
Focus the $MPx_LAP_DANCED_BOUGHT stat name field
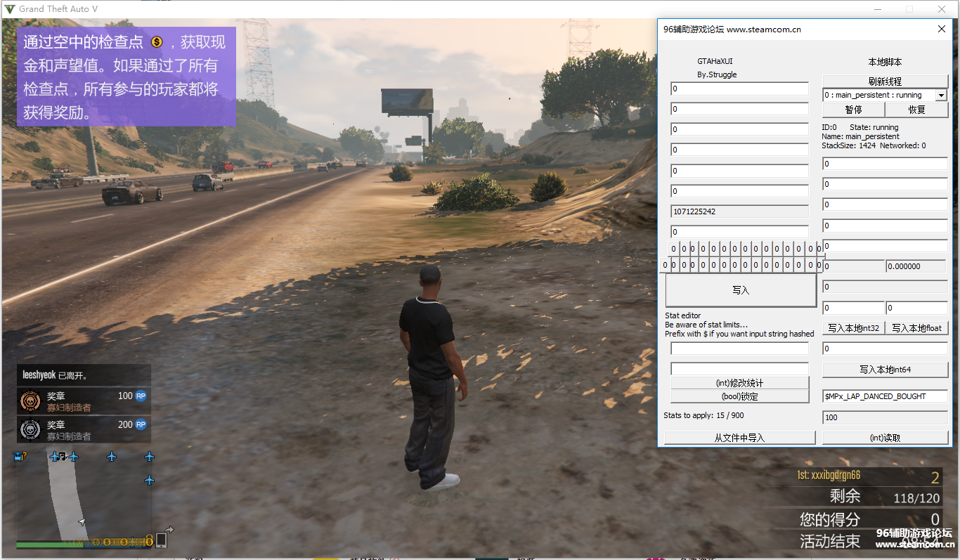885,396
